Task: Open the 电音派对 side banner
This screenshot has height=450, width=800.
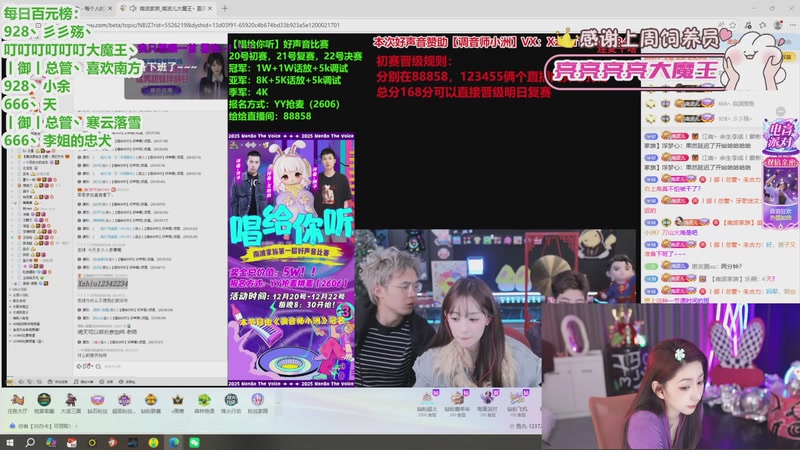Action: [x=780, y=174]
